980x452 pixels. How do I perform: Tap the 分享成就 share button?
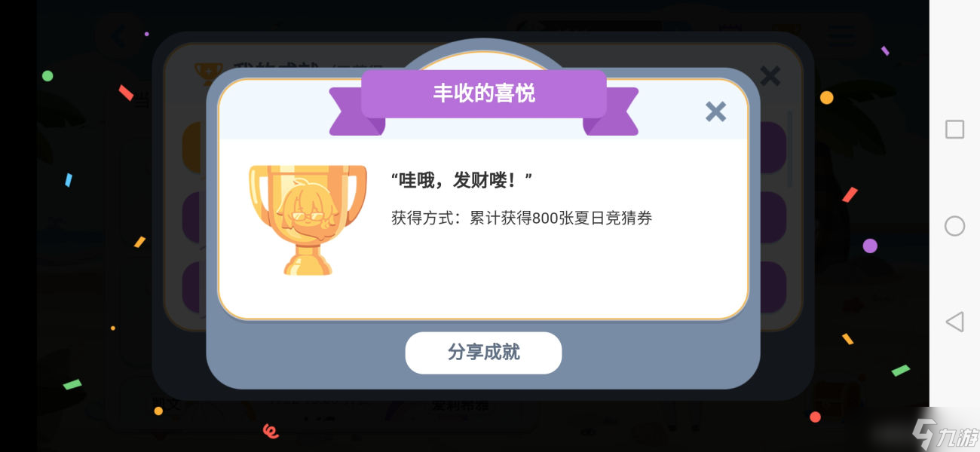(x=483, y=353)
